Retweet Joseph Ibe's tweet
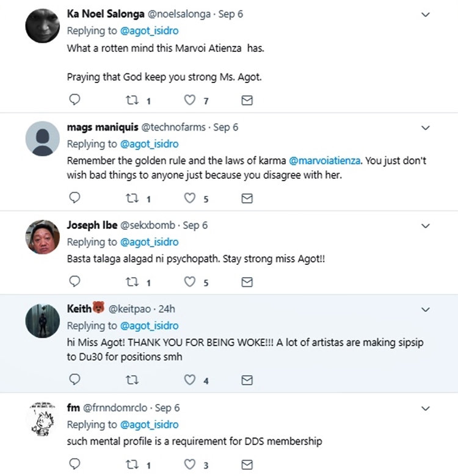Image resolution: width=458 pixels, height=476 pixels. point(133,282)
